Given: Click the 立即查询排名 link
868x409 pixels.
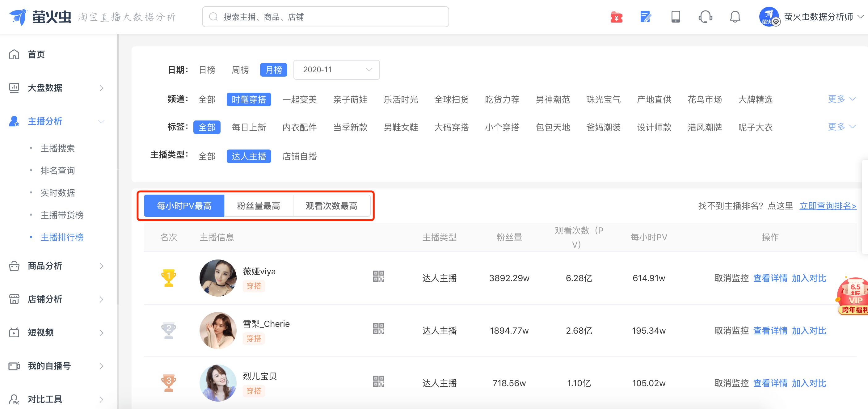Looking at the screenshot, I should pos(828,206).
